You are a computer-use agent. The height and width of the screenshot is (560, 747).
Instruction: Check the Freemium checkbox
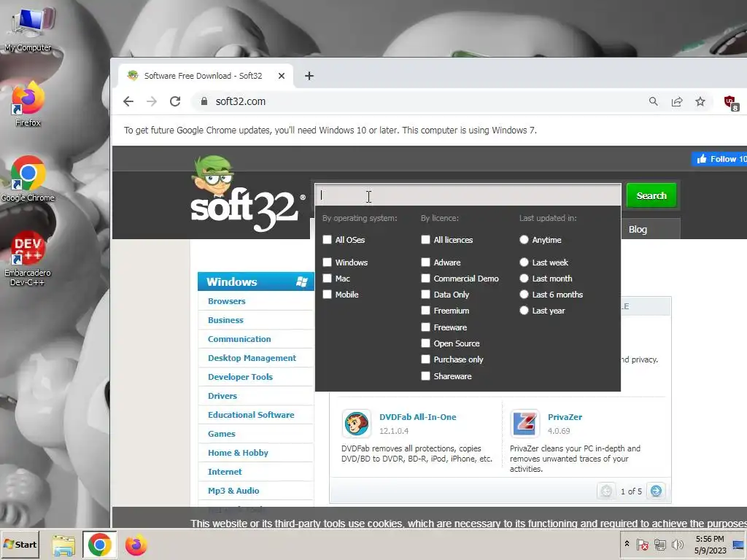[x=425, y=311]
